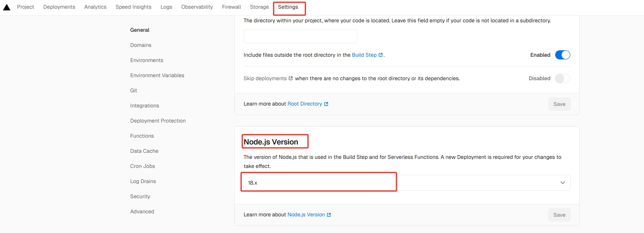Viewport: 644px width, 233px height.
Task: Click external link icon beside Root Directory
Action: coord(326,104)
